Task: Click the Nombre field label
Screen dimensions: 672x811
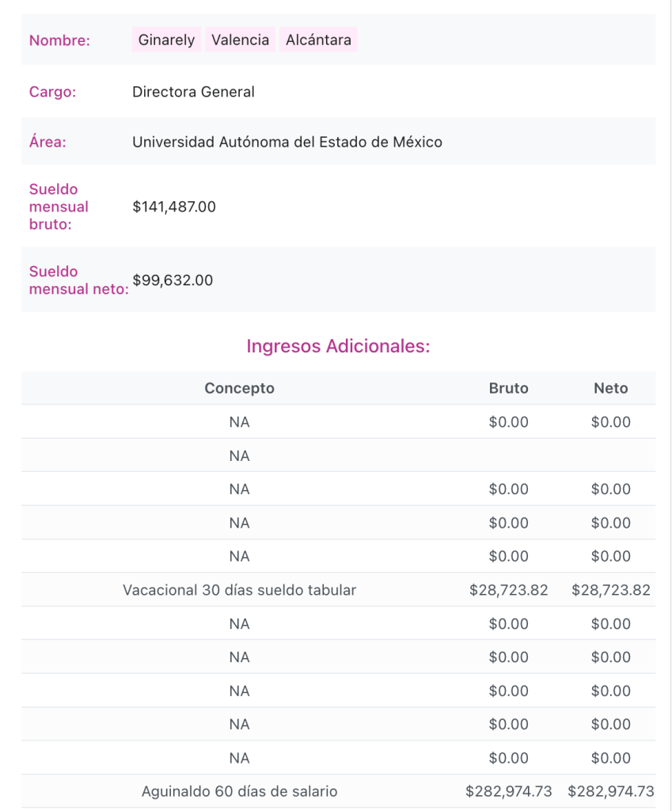Action: pos(59,40)
